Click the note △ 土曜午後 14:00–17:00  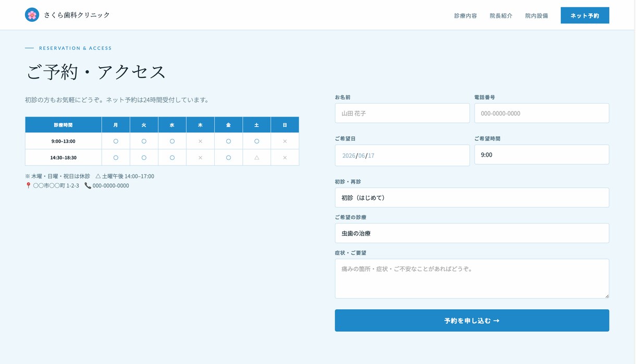pyautogui.click(x=125, y=176)
